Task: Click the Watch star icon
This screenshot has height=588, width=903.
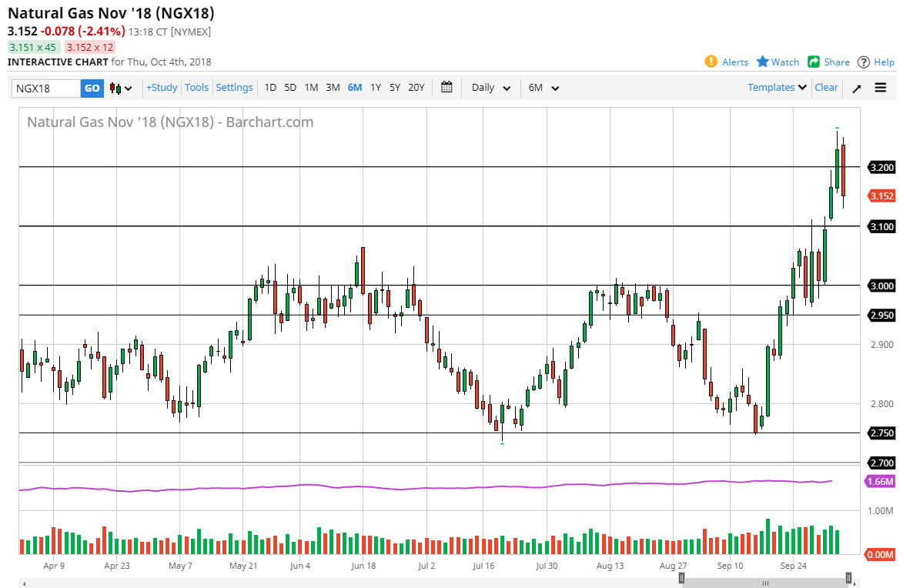Action: coord(763,62)
